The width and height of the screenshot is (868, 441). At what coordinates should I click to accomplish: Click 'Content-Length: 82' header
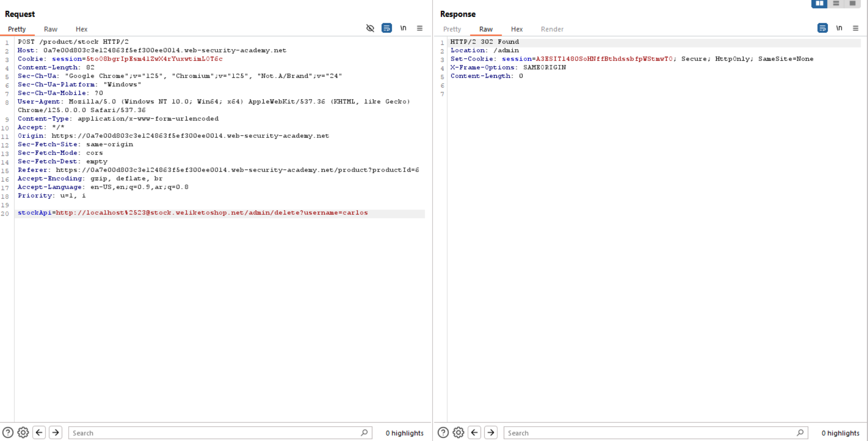(x=56, y=68)
